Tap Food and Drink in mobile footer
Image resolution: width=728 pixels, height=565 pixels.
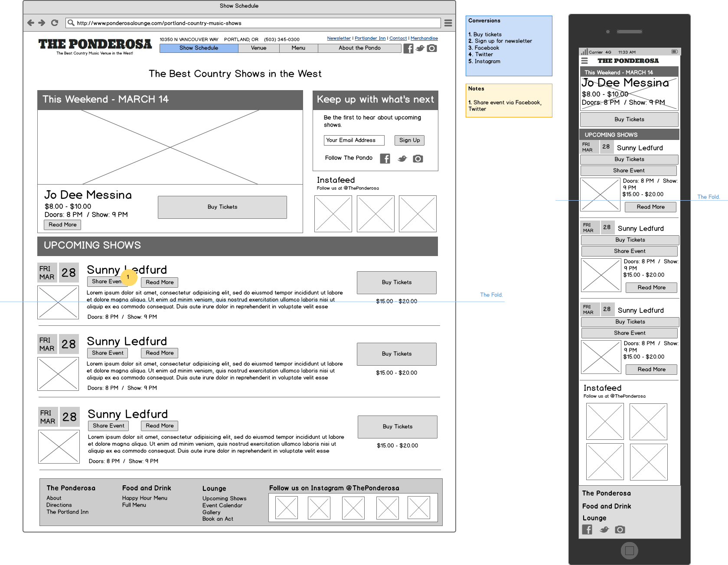(606, 506)
